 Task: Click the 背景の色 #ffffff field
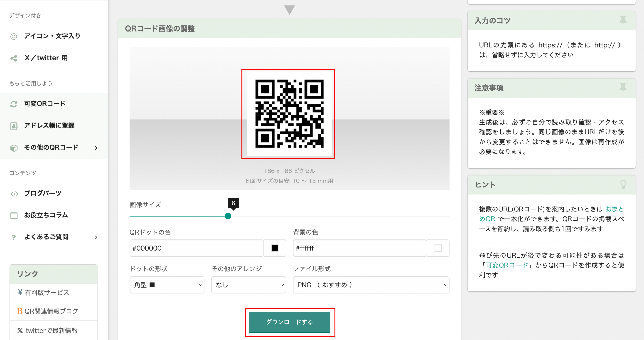[x=360, y=248]
